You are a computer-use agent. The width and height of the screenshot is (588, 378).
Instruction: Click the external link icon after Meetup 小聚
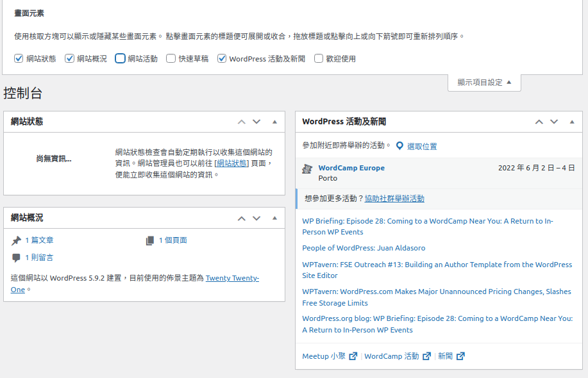tap(353, 356)
